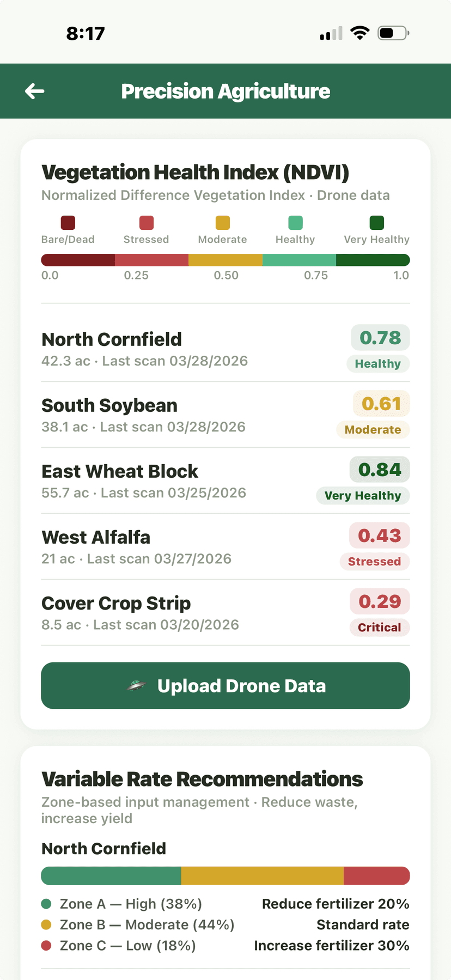451x980 pixels.
Task: Tap the cellular signal icon
Action: click(x=331, y=33)
